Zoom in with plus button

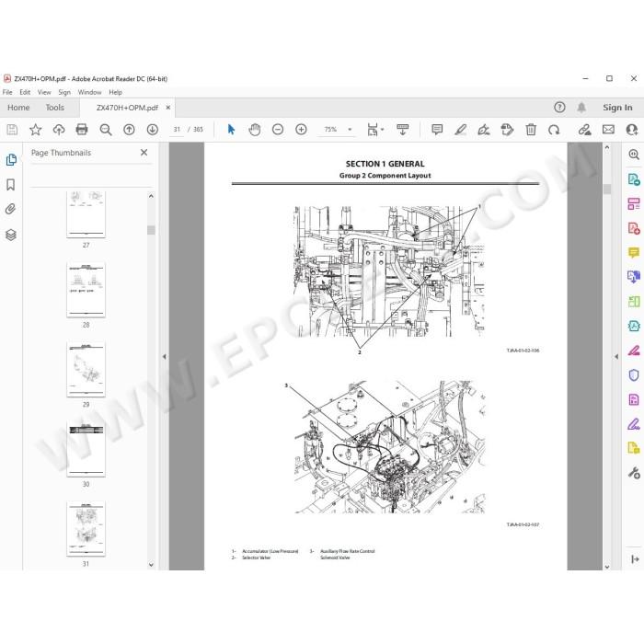click(301, 130)
